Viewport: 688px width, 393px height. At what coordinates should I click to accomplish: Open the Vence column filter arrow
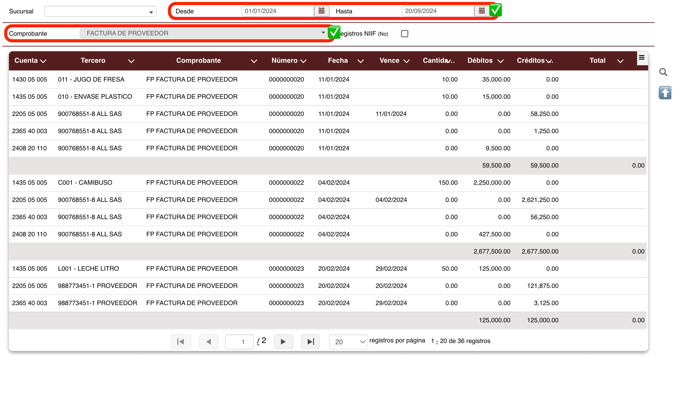tap(406, 61)
